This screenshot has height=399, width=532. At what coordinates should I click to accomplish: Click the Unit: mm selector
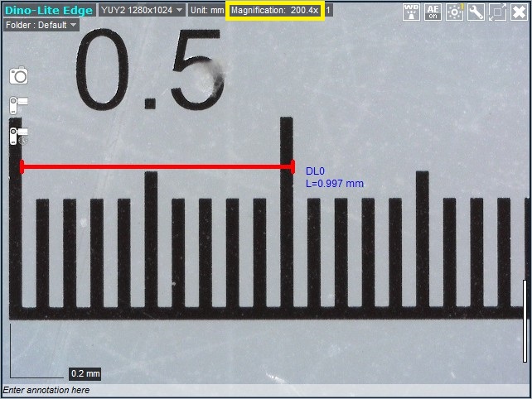(x=206, y=10)
